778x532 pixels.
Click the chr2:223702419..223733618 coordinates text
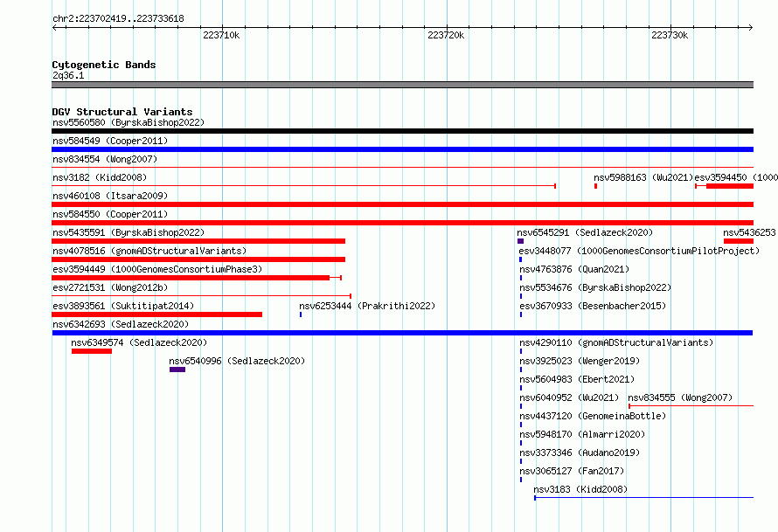[118, 19]
